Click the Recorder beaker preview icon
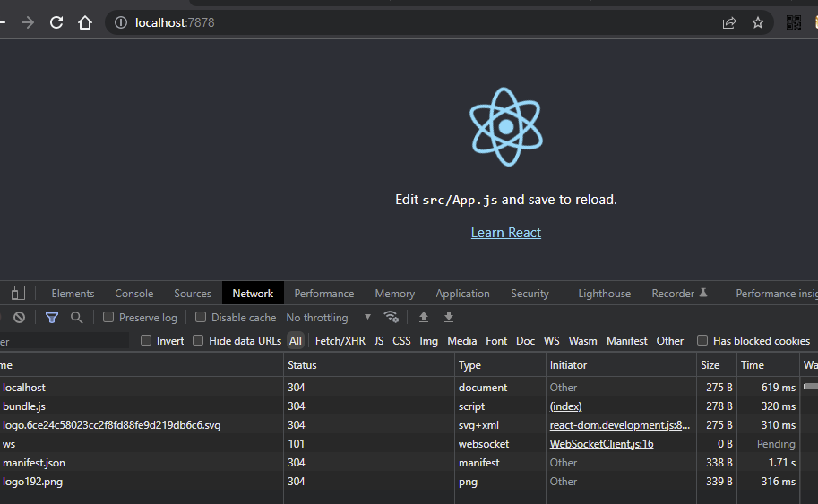This screenshot has height=504, width=818. [x=703, y=293]
